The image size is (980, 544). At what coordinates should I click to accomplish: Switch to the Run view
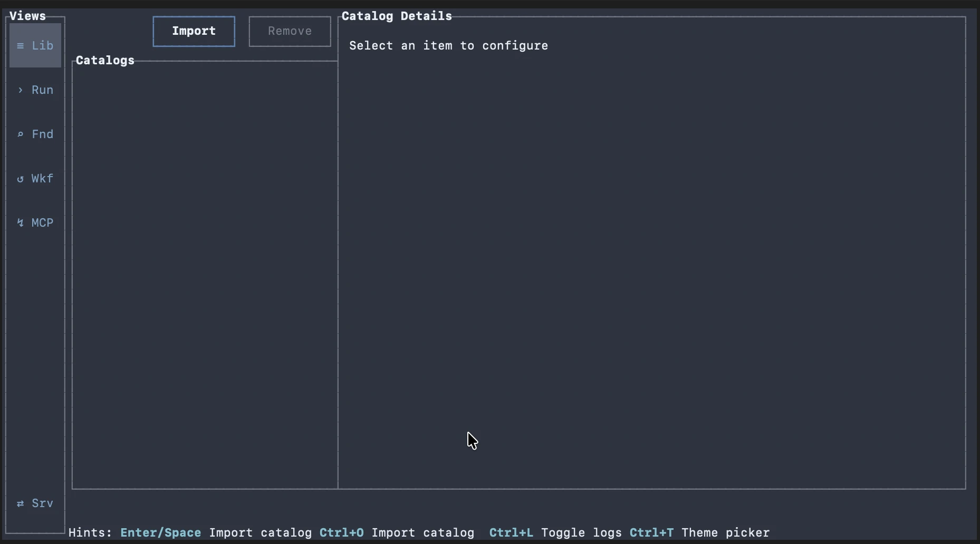tap(35, 90)
